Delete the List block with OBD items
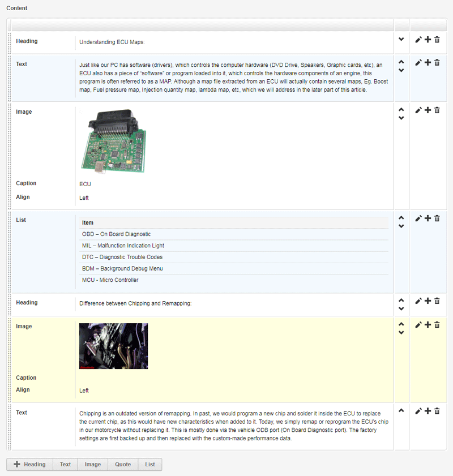Image resolution: width=453 pixels, height=476 pixels. (x=437, y=218)
